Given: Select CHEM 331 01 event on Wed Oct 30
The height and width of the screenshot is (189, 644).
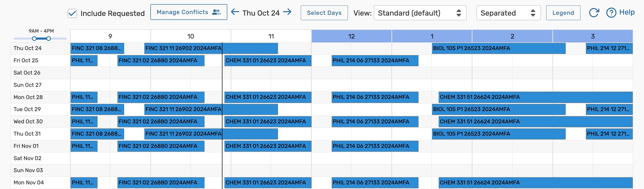Looking at the screenshot, I should click(268, 122).
